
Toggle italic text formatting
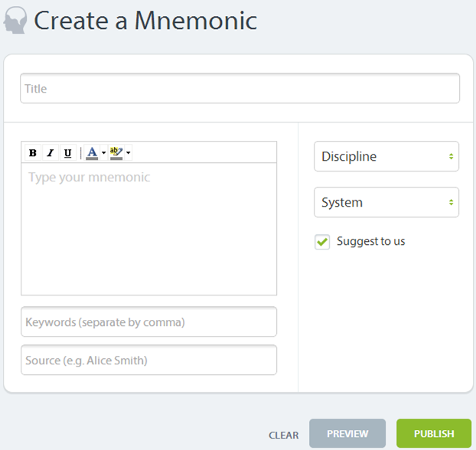[51, 153]
